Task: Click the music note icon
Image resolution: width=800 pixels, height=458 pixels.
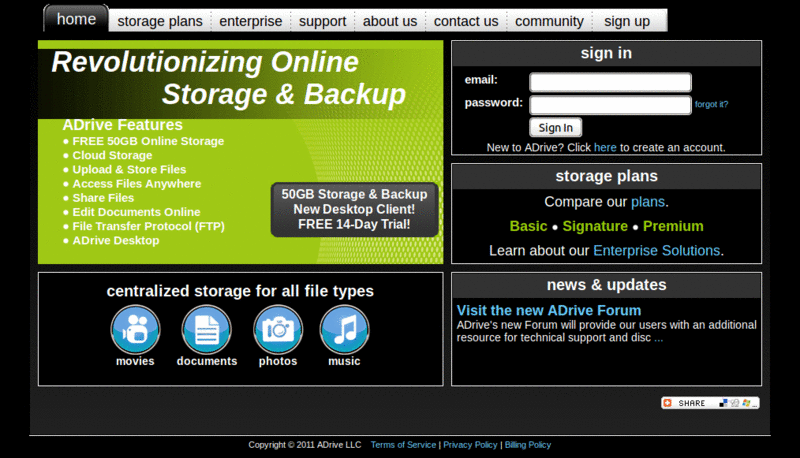Action: pyautogui.click(x=344, y=329)
